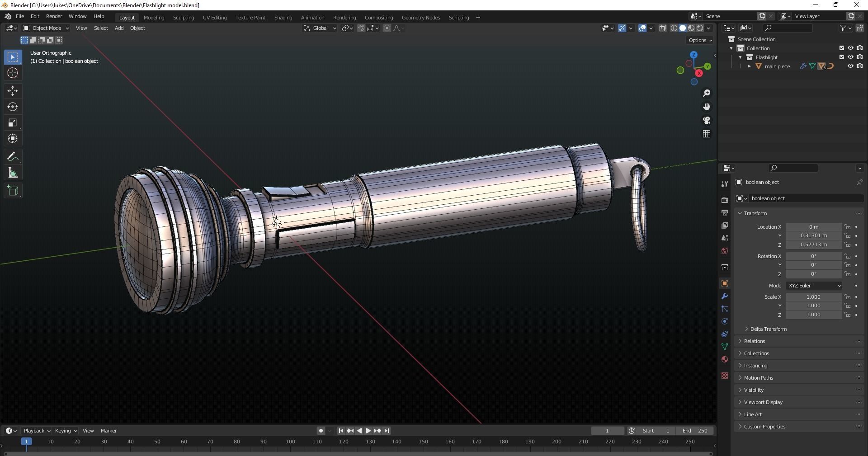Lock the Rotation Z value
This screenshot has width=868, height=456.
pos(848,274)
